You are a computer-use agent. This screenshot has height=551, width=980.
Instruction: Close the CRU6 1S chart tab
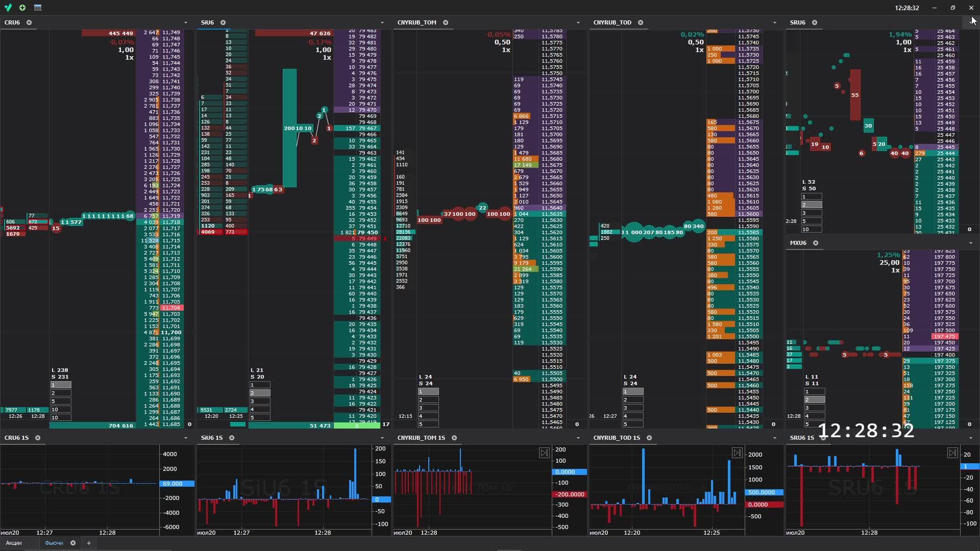click(38, 438)
